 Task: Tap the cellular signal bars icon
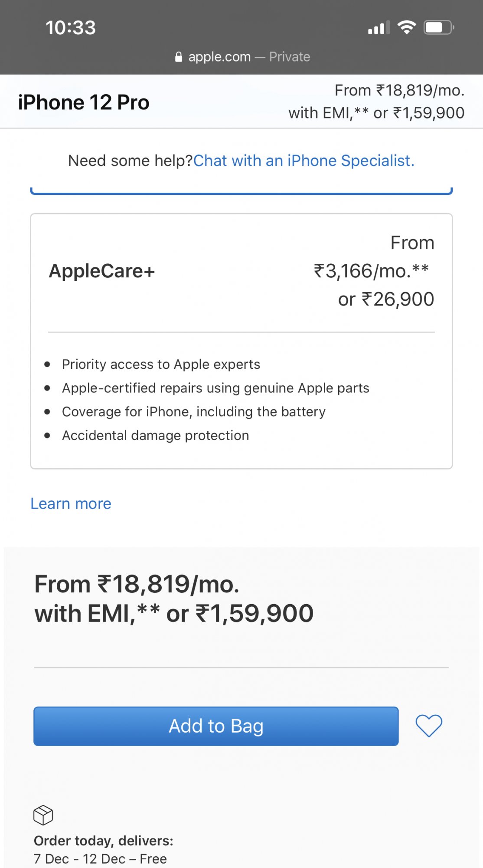tap(379, 28)
